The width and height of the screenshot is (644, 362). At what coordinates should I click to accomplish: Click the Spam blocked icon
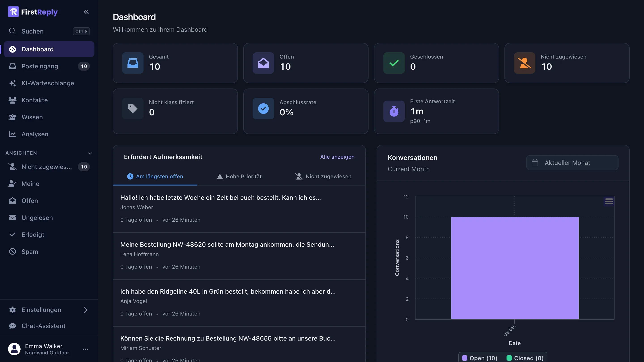[13, 252]
